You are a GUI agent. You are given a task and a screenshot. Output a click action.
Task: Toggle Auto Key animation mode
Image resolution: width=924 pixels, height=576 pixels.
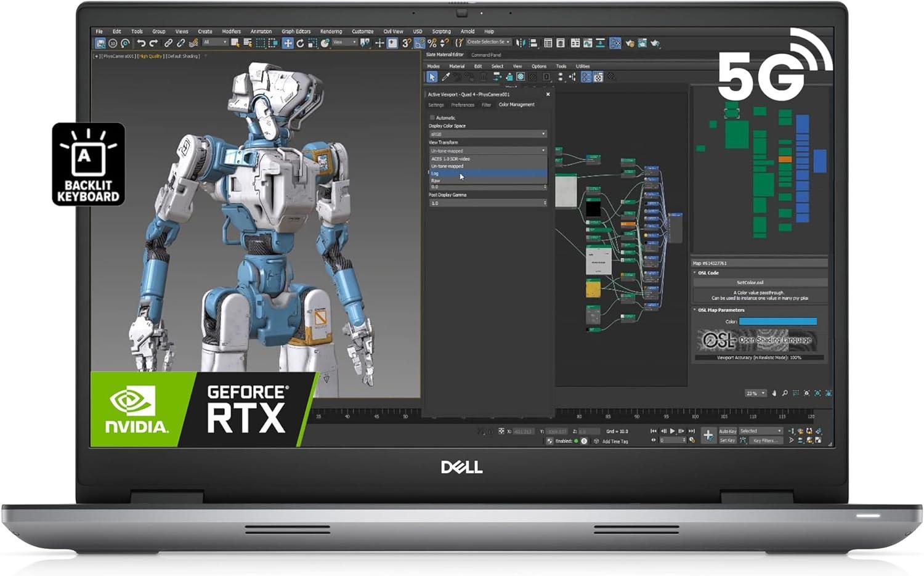click(x=727, y=431)
